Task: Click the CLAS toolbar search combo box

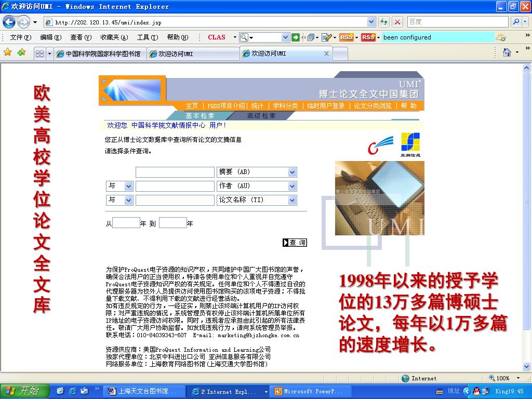Action: click(264, 37)
